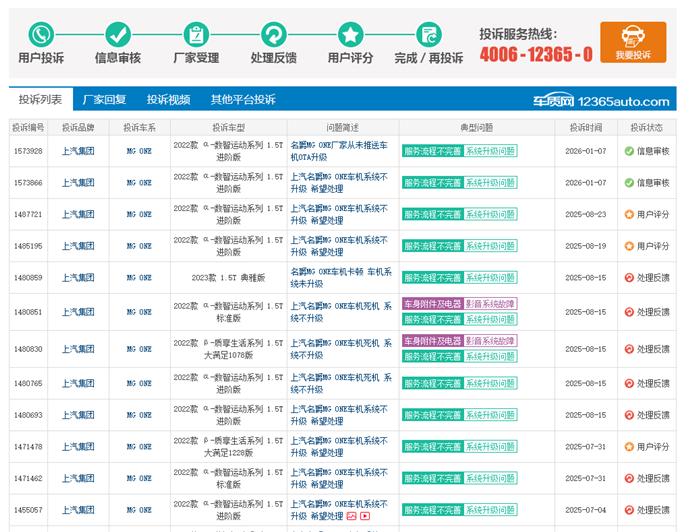700x532 pixels.
Task: Click 上汽集团 brand in row 1573866
Action: [78, 183]
